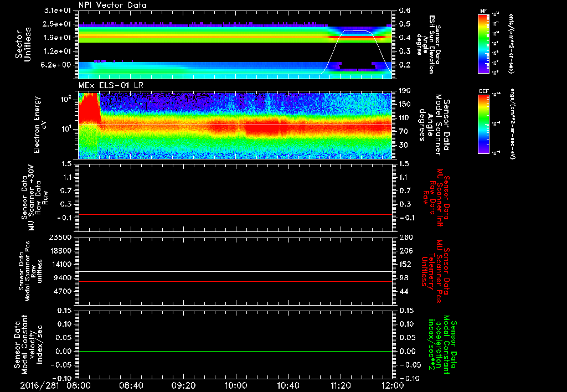This screenshot has width=567, height=392.
Task: Click the red MU Scanner raw data line
Action: coord(235,214)
